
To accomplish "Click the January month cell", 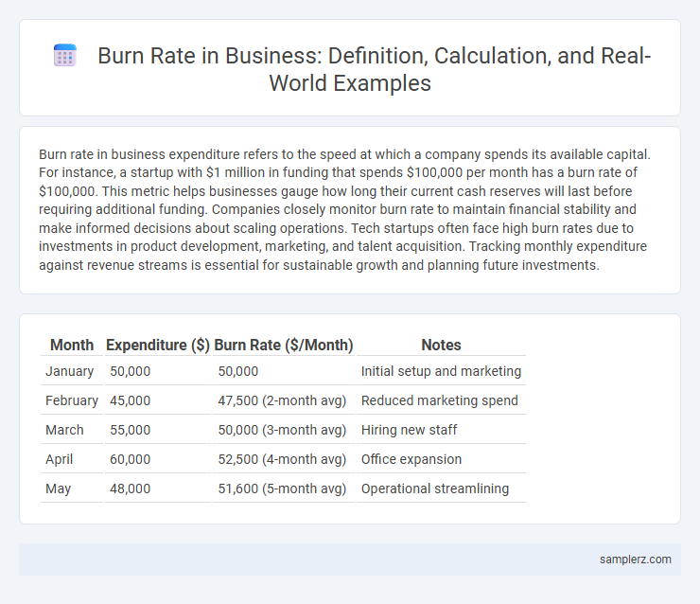I will 72,371.
